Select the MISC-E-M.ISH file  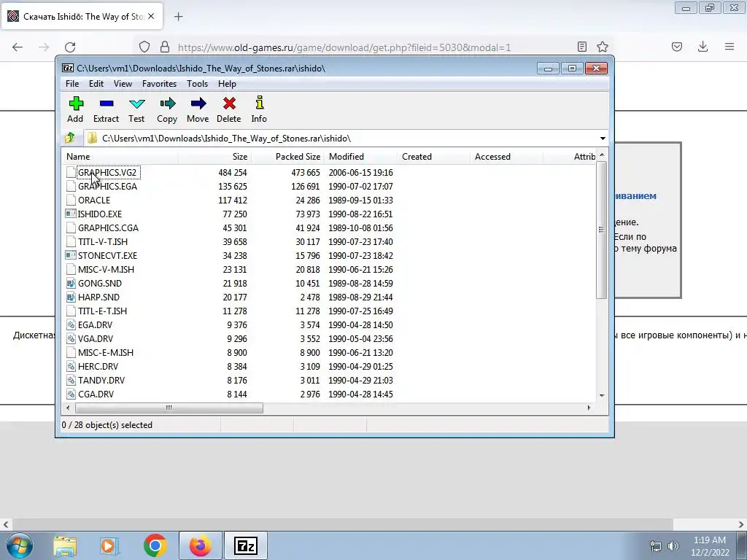coord(106,352)
